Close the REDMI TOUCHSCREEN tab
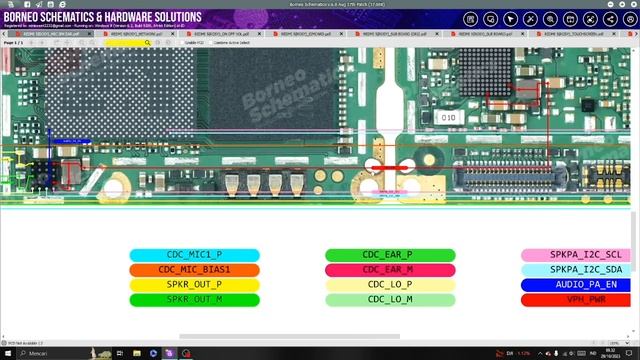This screenshot has width=640, height=360. [x=614, y=34]
